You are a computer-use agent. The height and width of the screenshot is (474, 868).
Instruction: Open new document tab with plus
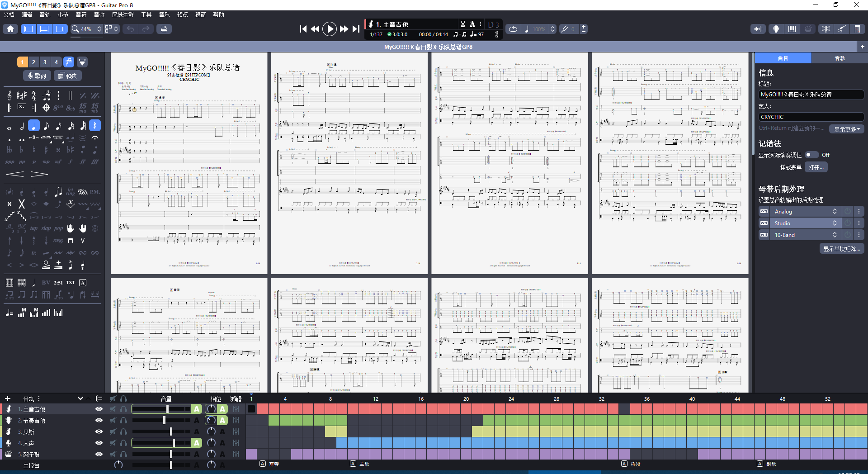[x=862, y=47]
